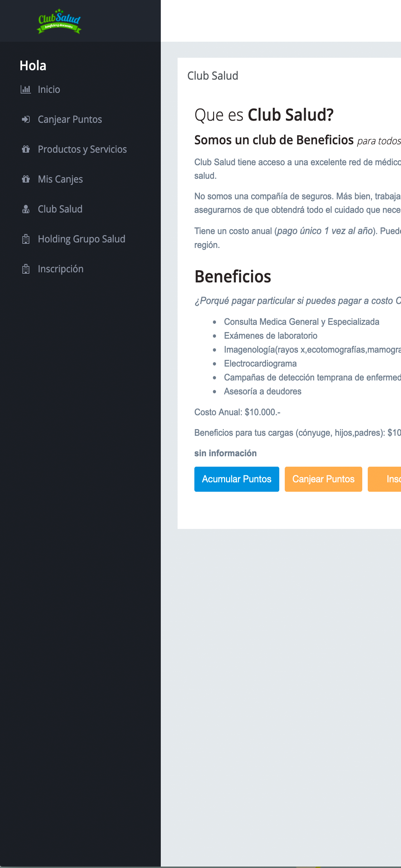Click the Mis Canjes gift icon
401x868 pixels.
pyautogui.click(x=26, y=179)
